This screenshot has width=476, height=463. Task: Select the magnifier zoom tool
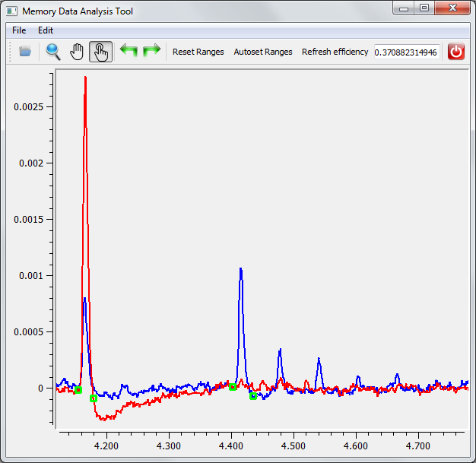pos(53,52)
